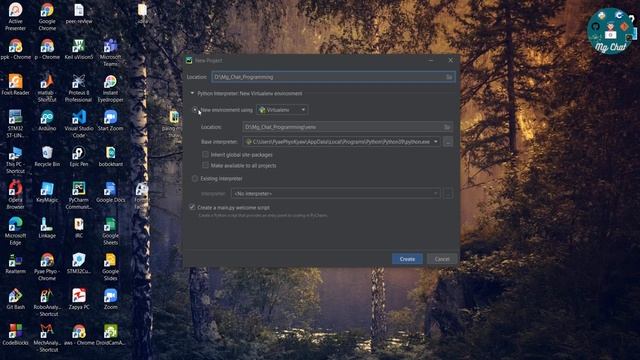Viewport: 640px width, 360px height.
Task: Click folder icon in project Location field
Action: 449,77
